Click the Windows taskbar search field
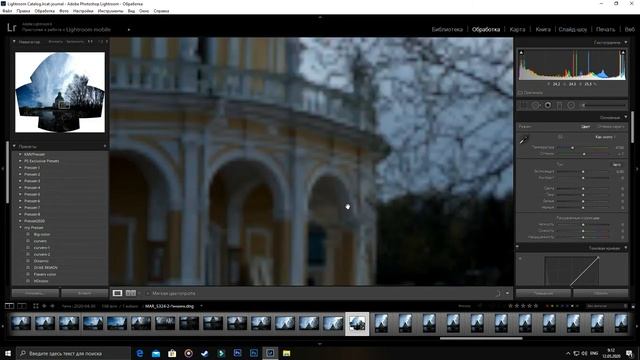The width and height of the screenshot is (640, 360). click(73, 353)
